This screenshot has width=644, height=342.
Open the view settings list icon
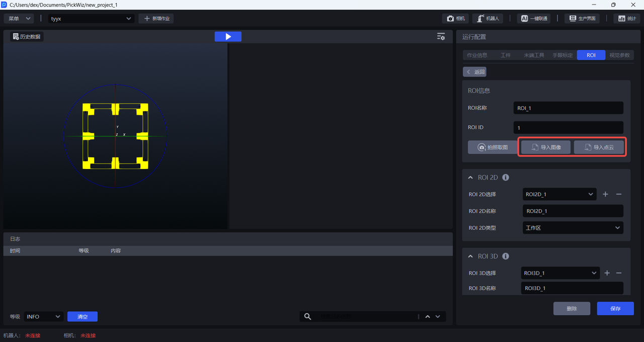[x=441, y=37]
